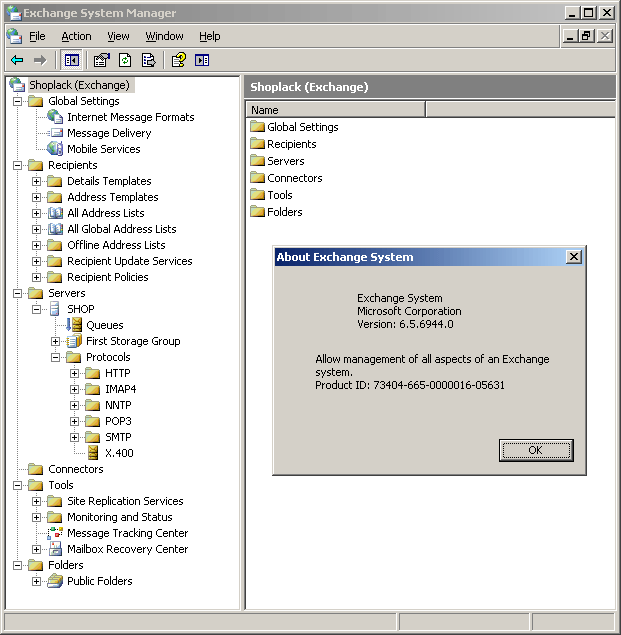Expand the Recipient Policies node
Screen dimensions: 621x635
[x=36, y=277]
